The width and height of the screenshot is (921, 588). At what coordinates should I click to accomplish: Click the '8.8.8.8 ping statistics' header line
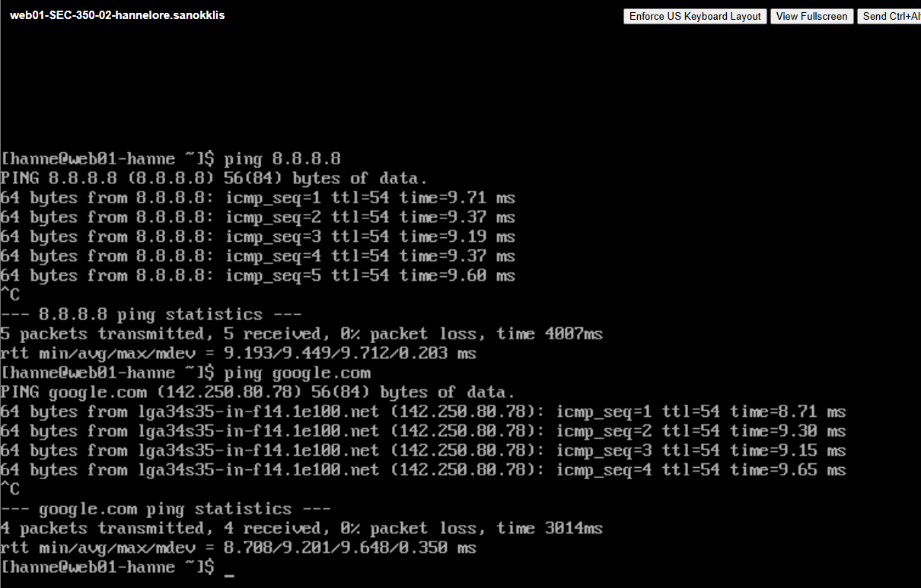click(151, 315)
